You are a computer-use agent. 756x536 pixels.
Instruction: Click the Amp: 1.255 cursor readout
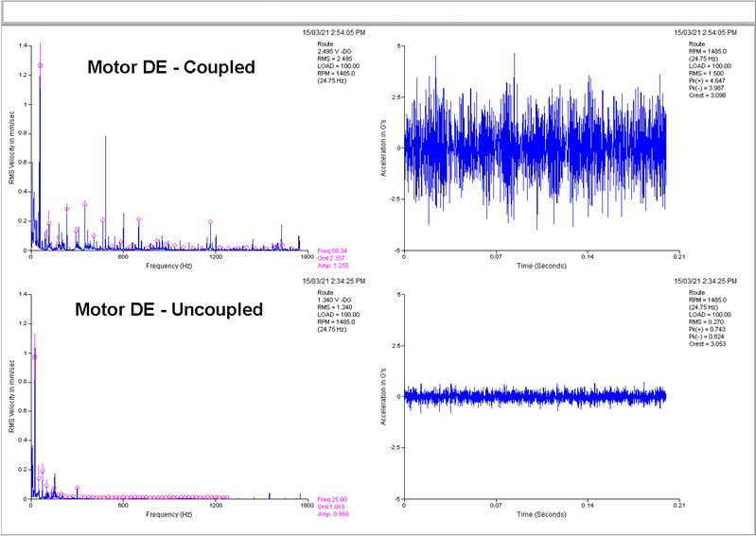point(333,266)
